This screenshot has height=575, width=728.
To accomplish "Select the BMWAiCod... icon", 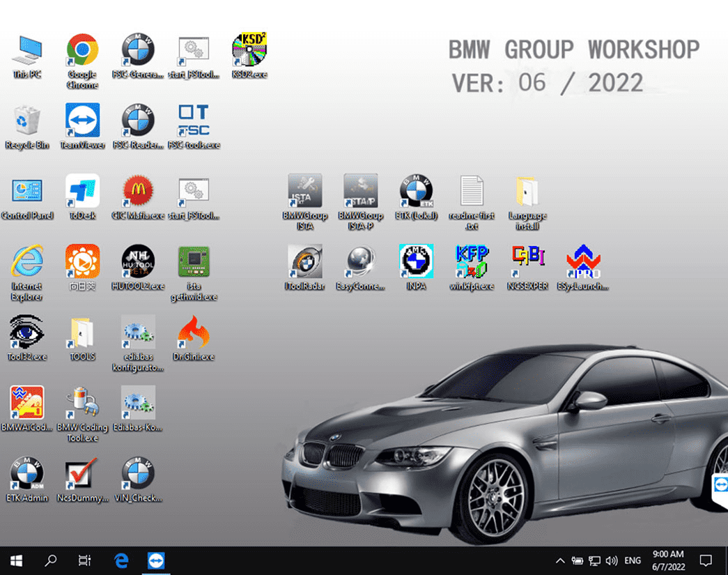I will click(x=27, y=409).
